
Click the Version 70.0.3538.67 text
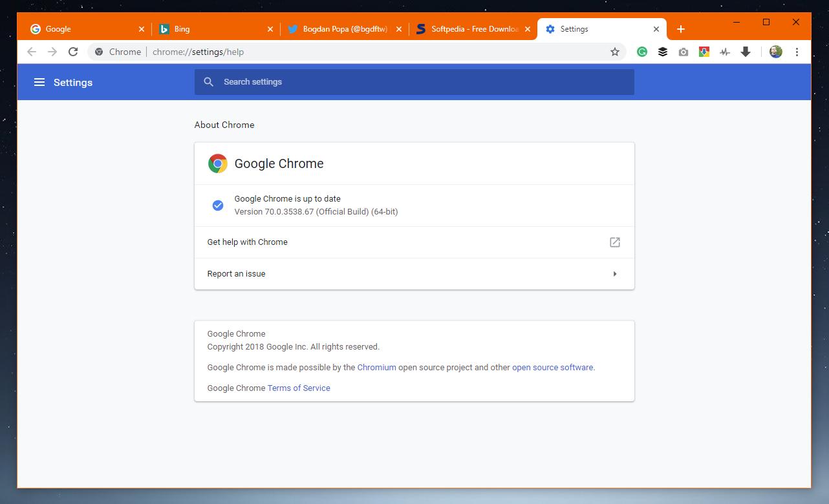[x=316, y=211]
